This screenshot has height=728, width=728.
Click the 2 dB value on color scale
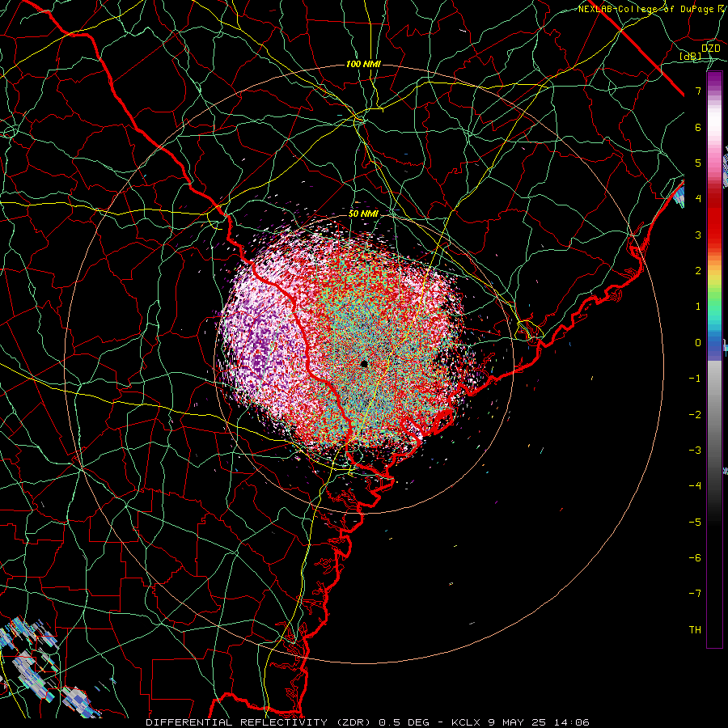698,271
